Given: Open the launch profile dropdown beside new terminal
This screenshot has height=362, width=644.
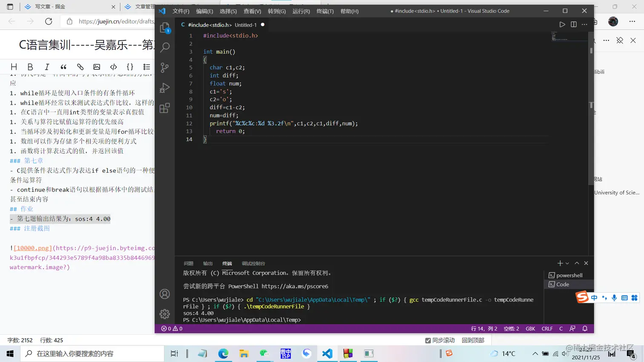Looking at the screenshot, I should (x=567, y=264).
